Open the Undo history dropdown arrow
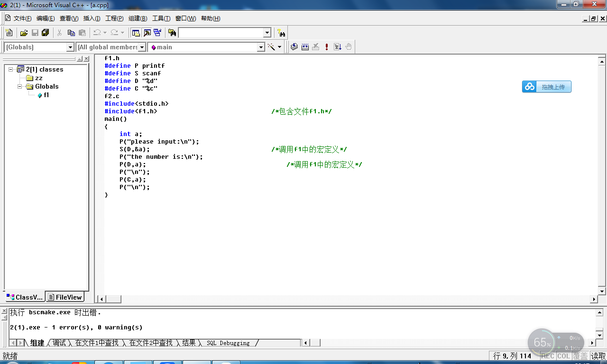This screenshot has width=607, height=364. click(105, 33)
